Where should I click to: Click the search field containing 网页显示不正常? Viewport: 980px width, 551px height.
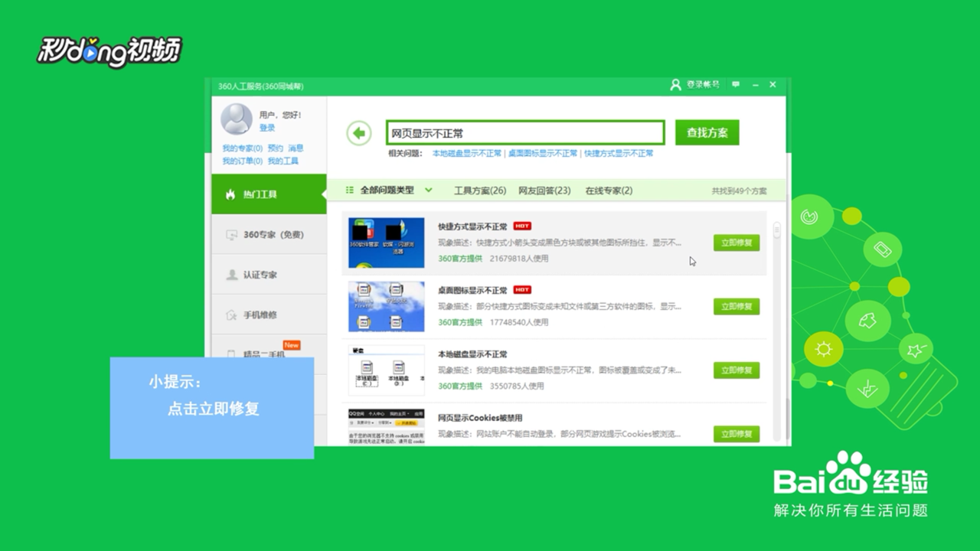(x=525, y=132)
